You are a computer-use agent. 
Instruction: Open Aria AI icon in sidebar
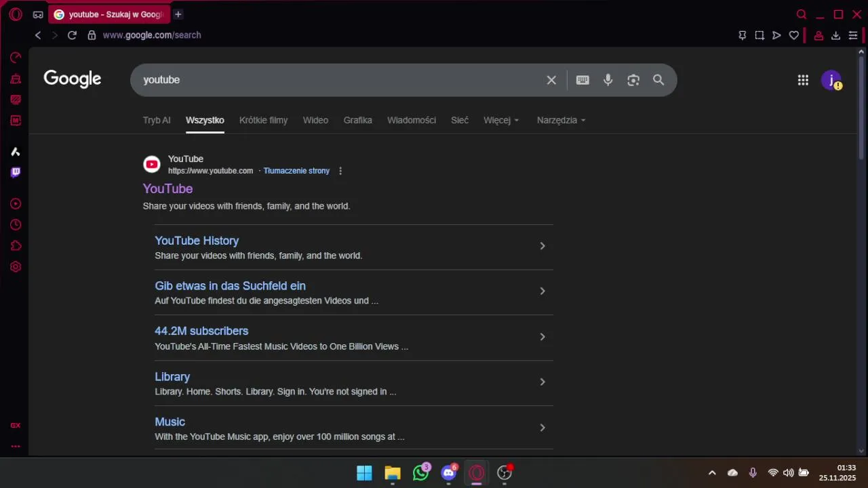point(16,152)
